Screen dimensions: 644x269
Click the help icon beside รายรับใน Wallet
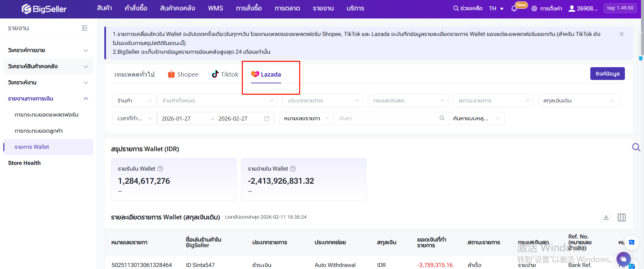[160, 169]
